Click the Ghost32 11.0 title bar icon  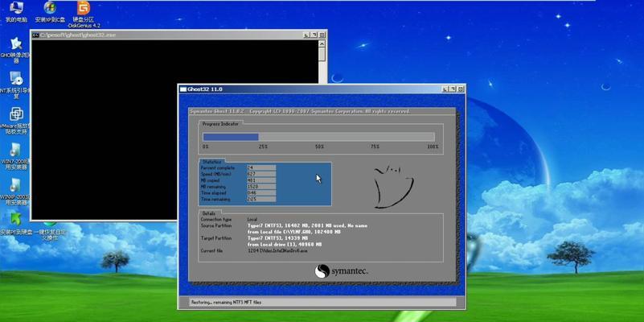[183, 89]
